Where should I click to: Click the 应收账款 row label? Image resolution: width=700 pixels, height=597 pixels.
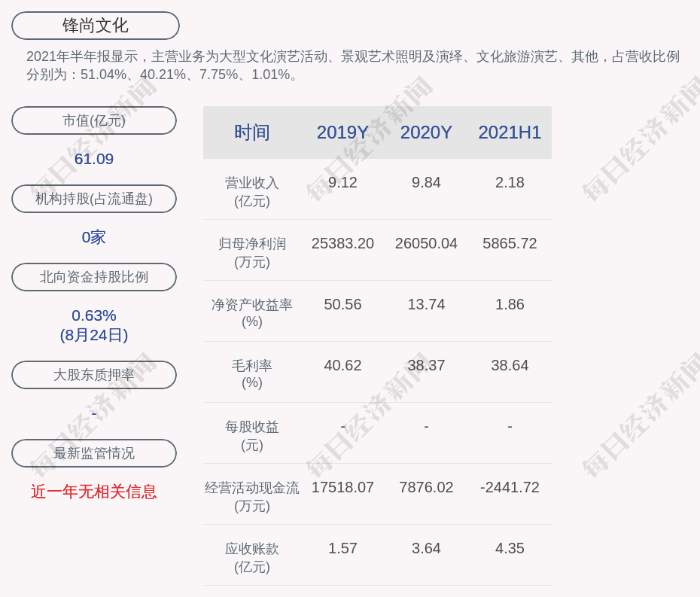(252, 558)
